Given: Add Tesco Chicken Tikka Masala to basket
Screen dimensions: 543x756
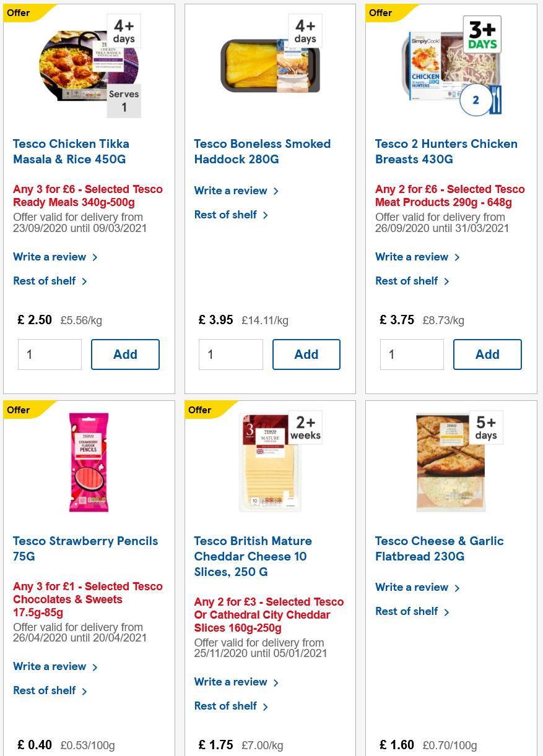Looking at the screenshot, I should (125, 354).
